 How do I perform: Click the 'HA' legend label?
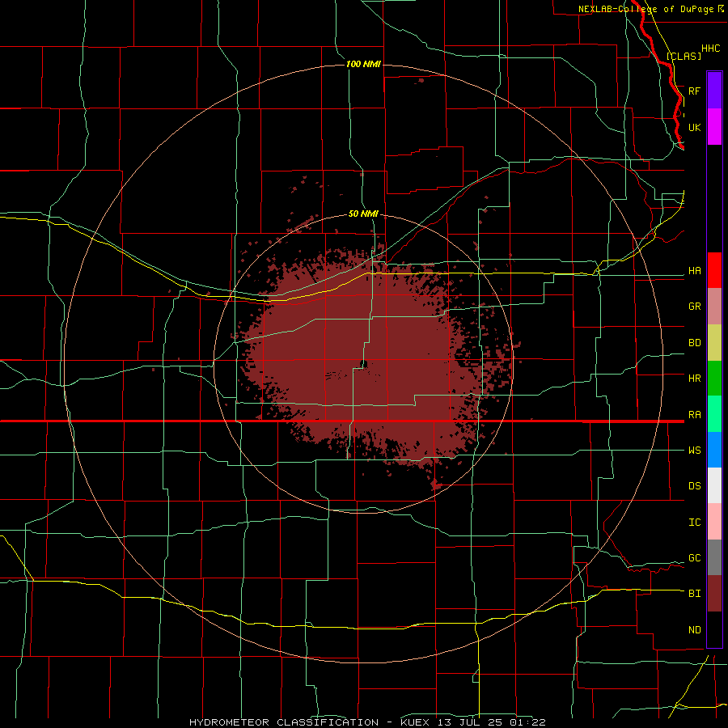(694, 271)
